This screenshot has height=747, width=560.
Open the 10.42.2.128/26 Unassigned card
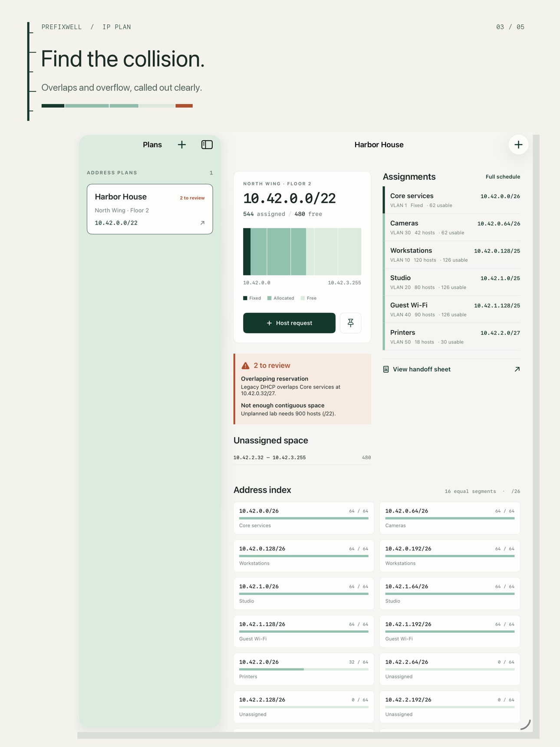(x=303, y=707)
